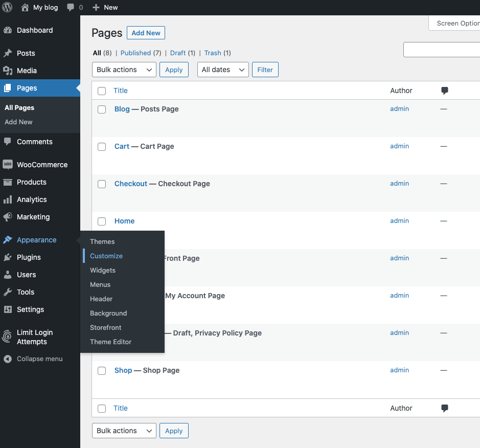Screen dimensions: 480x448
Task: Click admin author link in Cart row
Action: coord(400,146)
